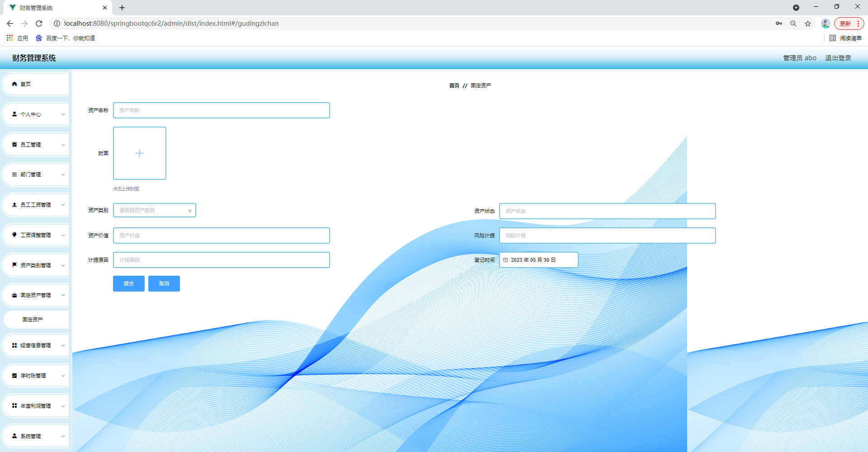Expand the 经营信息管理 menu chevron
This screenshot has height=452, width=868.
(x=63, y=345)
